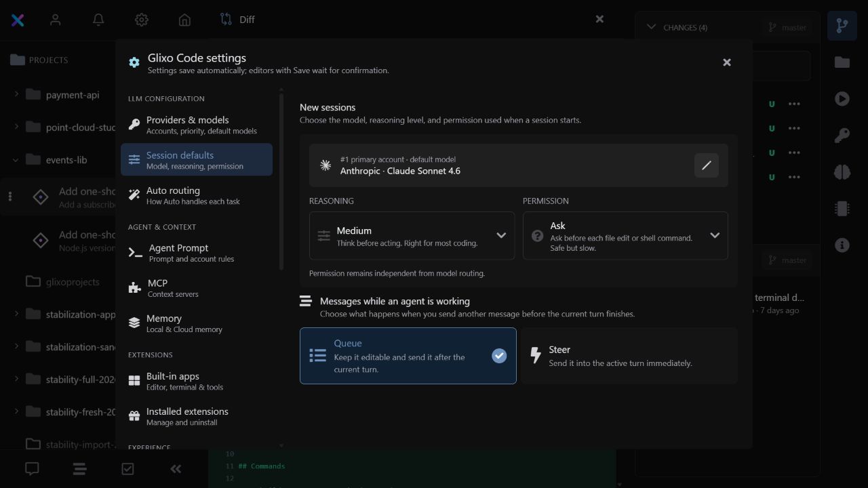Select the Steer message option
The width and height of the screenshot is (868, 488).
629,356
